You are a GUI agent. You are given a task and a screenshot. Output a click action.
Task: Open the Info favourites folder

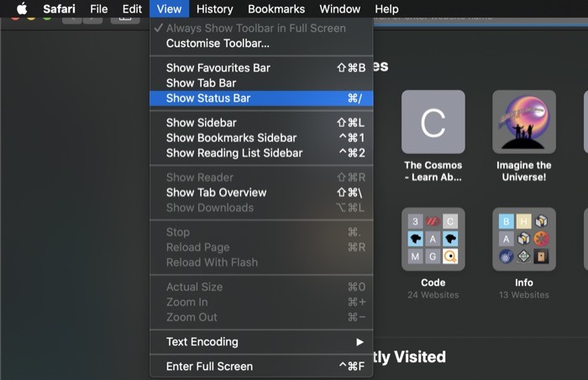point(524,239)
